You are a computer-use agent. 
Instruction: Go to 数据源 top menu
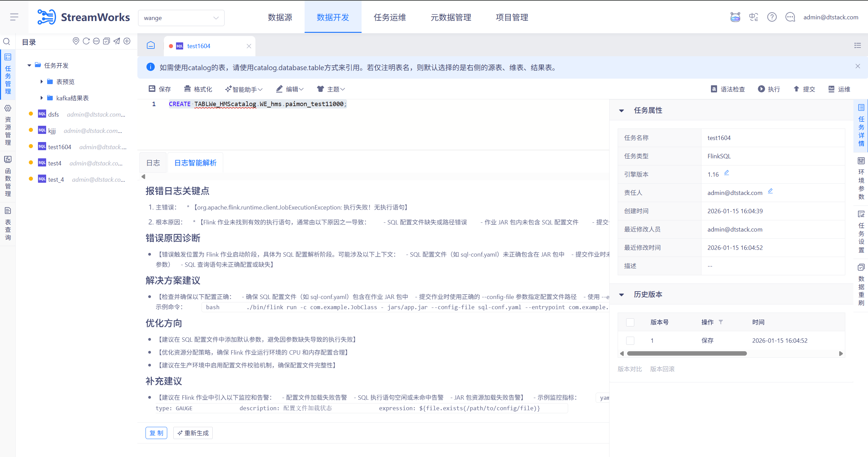pos(280,17)
